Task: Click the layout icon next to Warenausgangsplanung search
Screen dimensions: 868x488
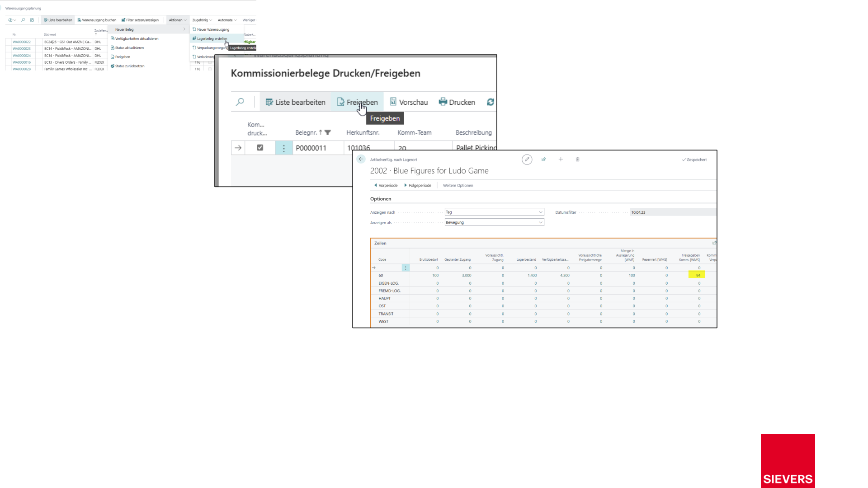Action: tap(32, 20)
